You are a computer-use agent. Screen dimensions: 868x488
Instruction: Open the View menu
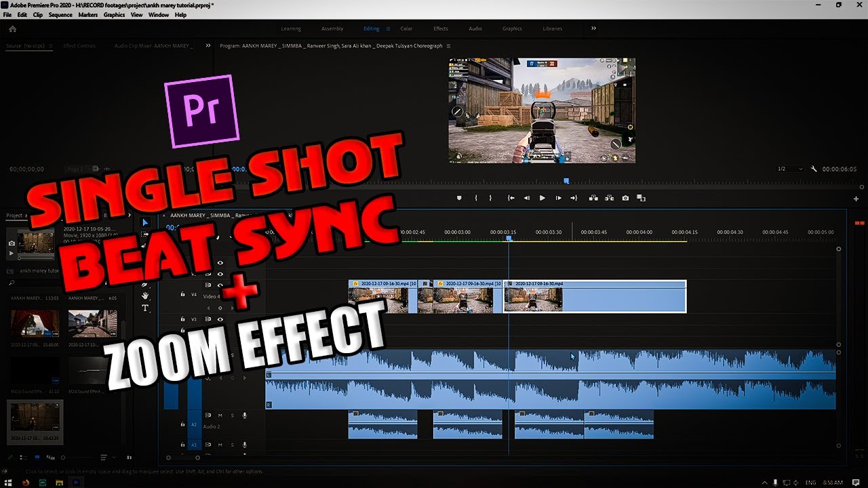[x=136, y=14]
